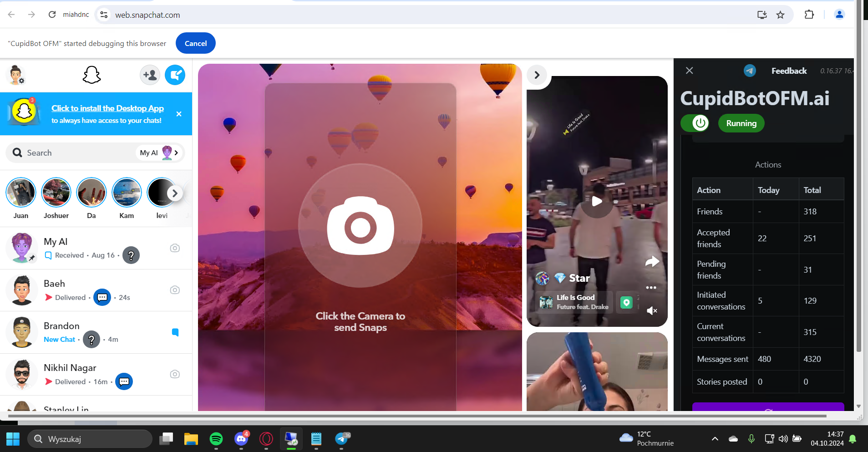This screenshot has height=452, width=868.
Task: Cancel CupidBot OFM debugging
Action: coord(196,43)
